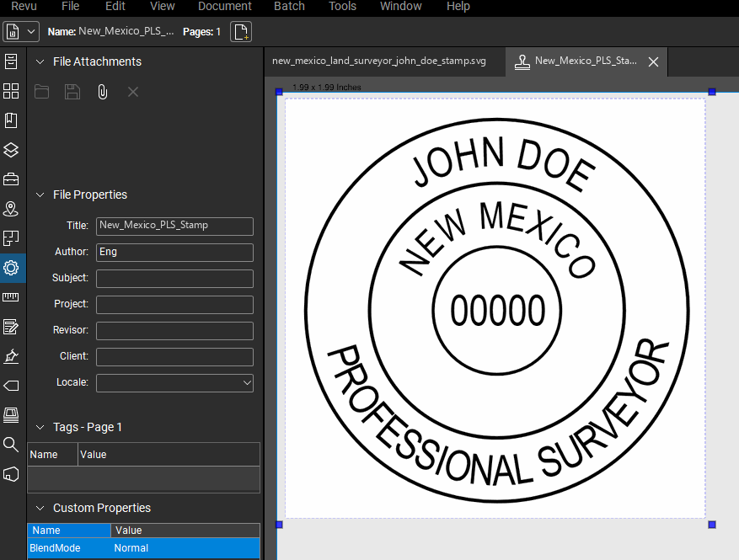
Task: Open the Sets panel icon
Action: click(11, 415)
